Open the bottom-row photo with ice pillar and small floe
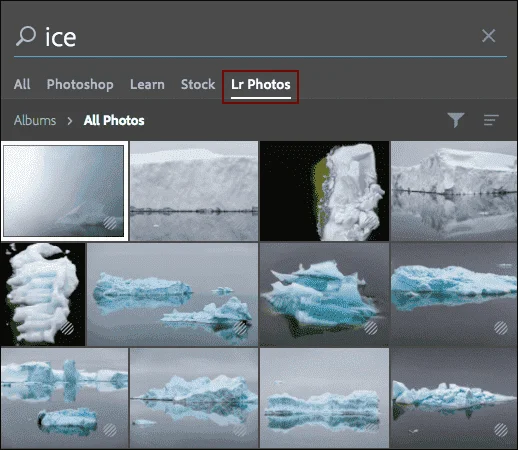This screenshot has height=450, width=518. point(64,398)
